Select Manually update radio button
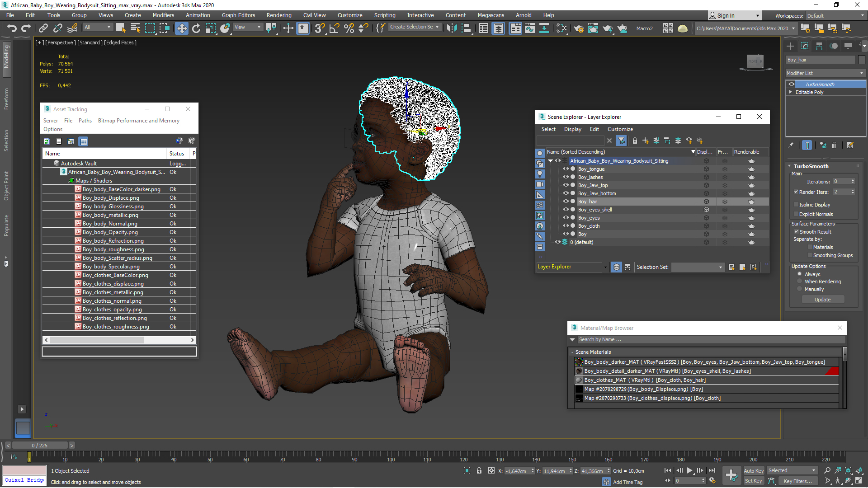 [x=800, y=289]
